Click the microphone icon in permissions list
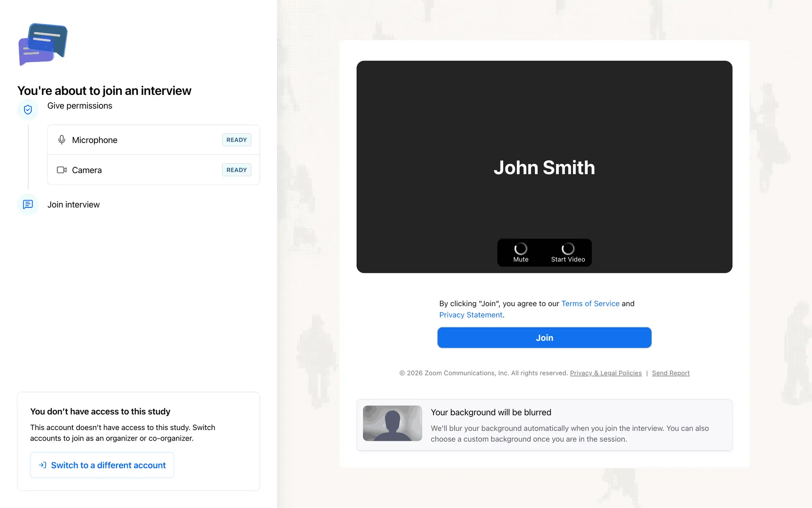The height and width of the screenshot is (508, 812). point(62,140)
